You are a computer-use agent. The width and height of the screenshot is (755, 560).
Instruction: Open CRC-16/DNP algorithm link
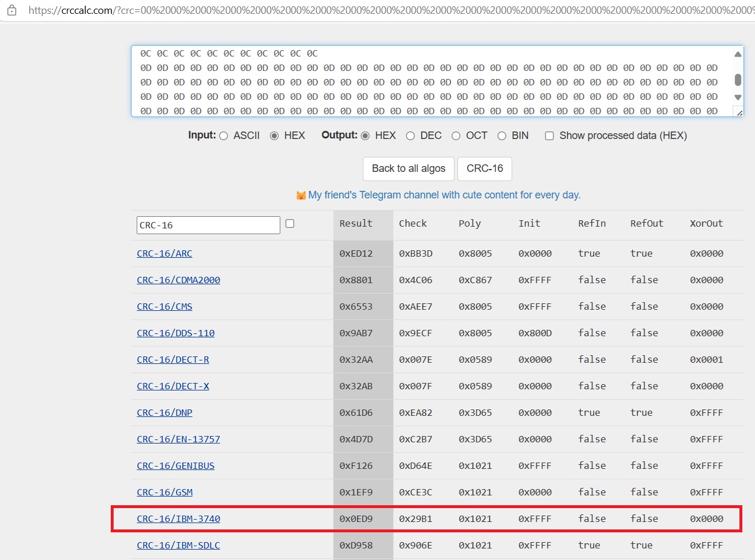164,412
